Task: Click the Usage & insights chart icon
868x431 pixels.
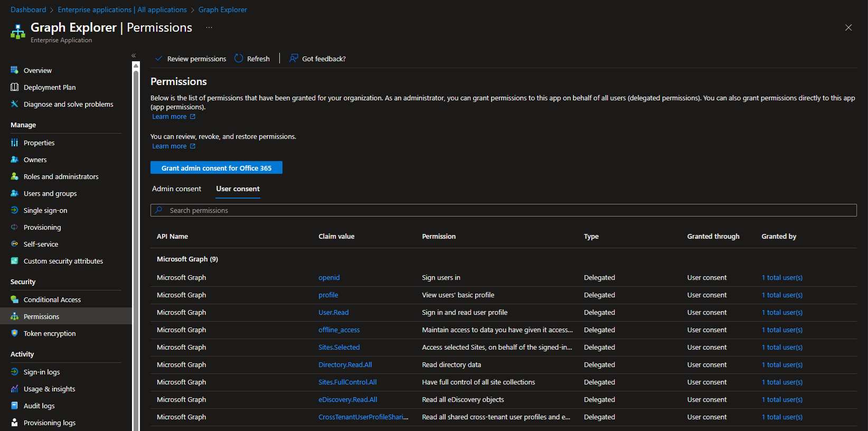Action: click(14, 389)
